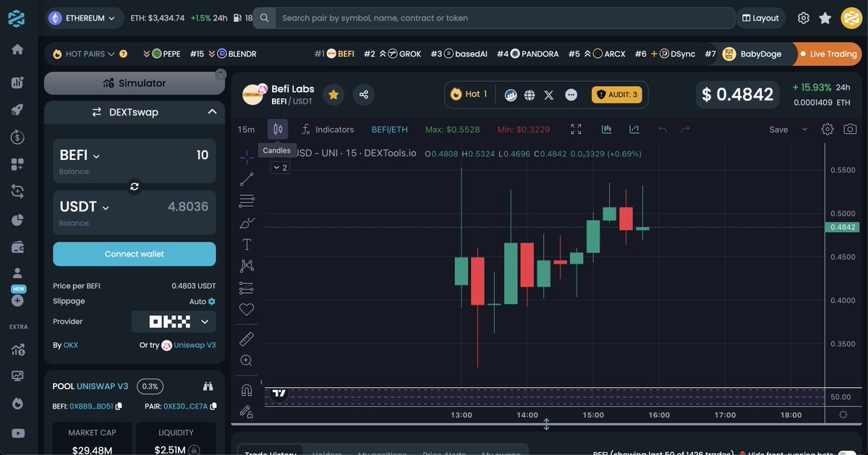
Task: Add chart to favorites heart icon
Action: tap(247, 310)
